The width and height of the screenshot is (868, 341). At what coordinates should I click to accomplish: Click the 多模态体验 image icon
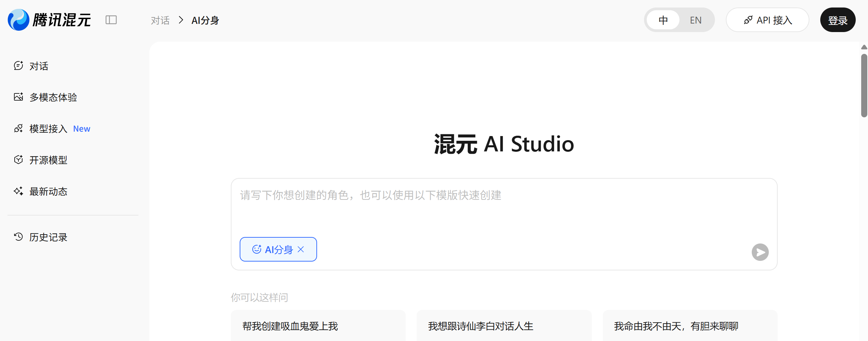point(18,97)
